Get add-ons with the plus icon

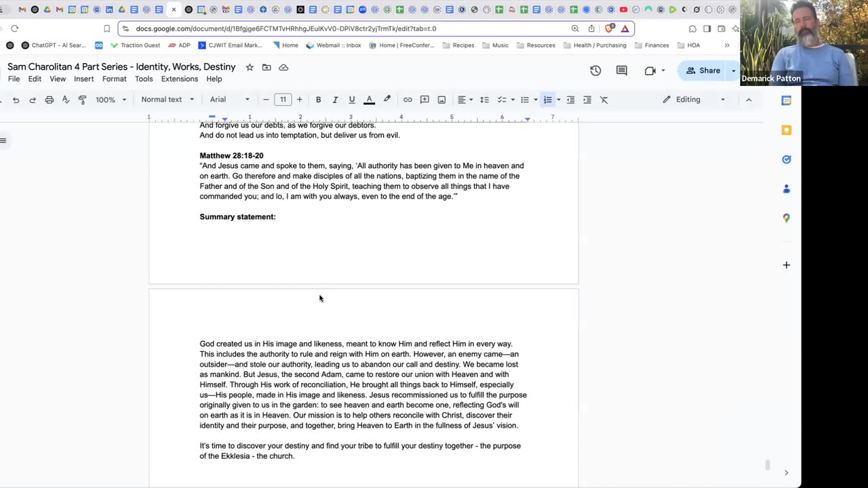tap(787, 265)
